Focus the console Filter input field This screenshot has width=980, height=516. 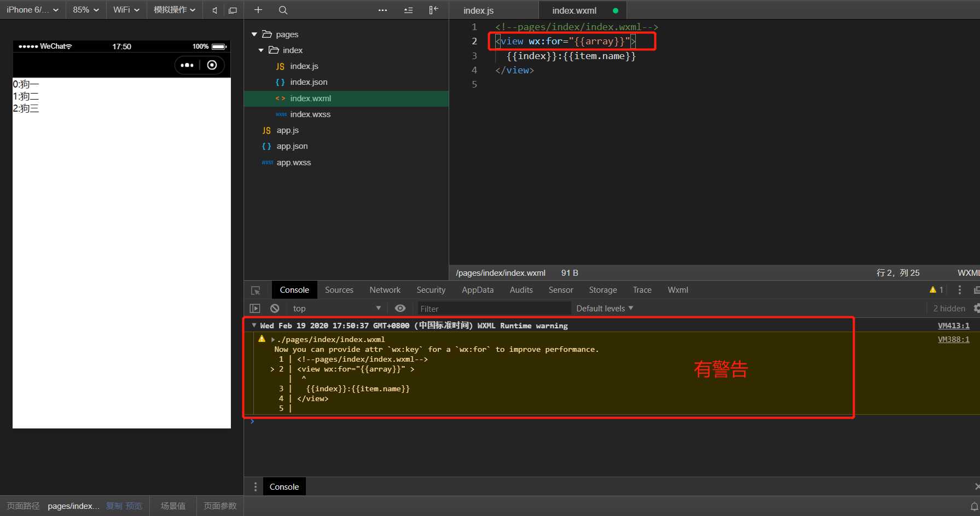pos(494,309)
